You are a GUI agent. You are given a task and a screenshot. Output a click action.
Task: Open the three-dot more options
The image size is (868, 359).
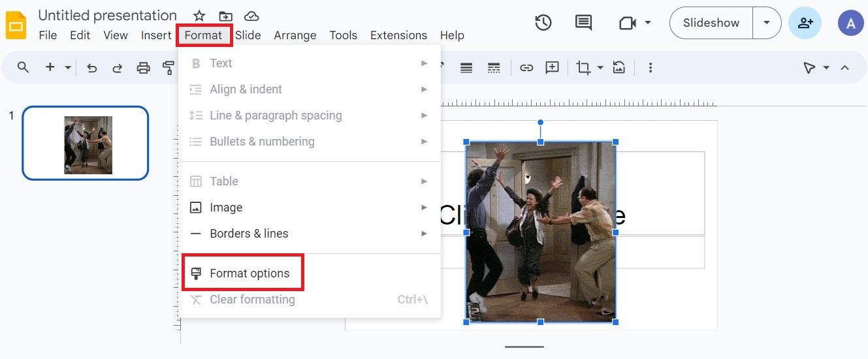point(650,67)
